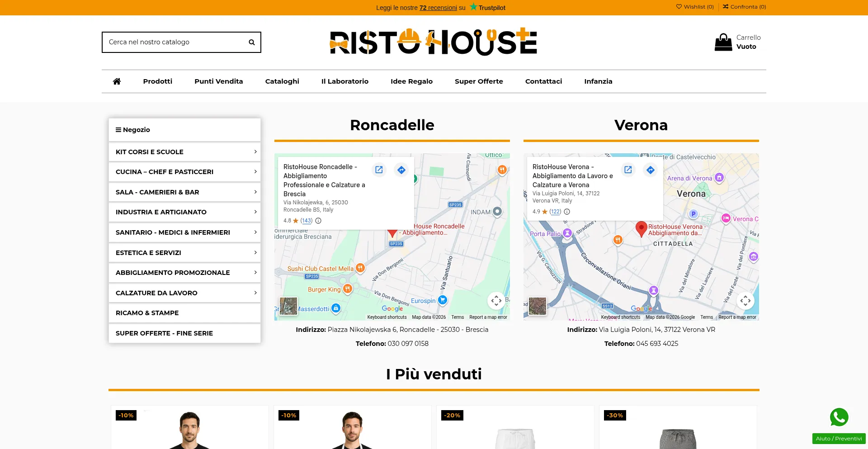Viewport: 868px width, 449px height.
Task: Click the RistoHouse logo
Action: [x=434, y=42]
